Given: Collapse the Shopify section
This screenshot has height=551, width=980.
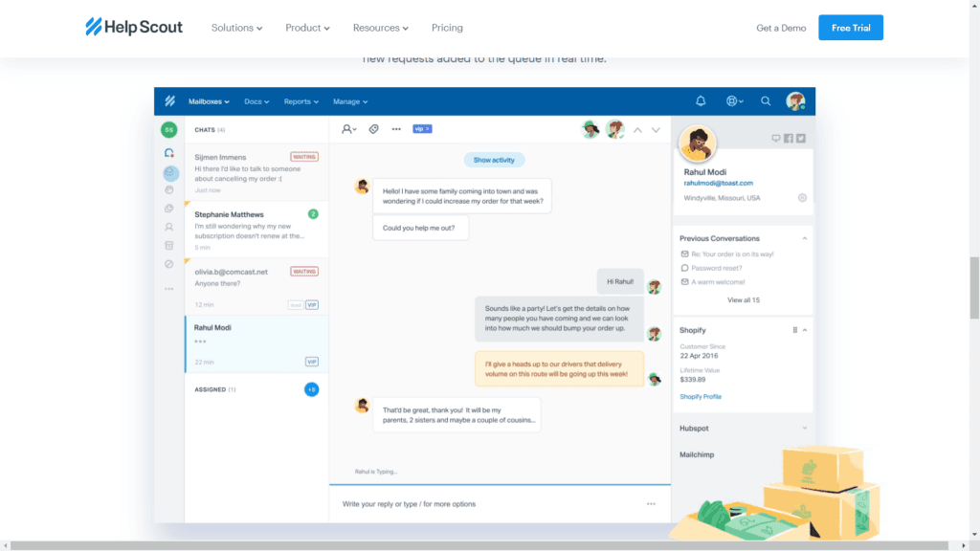Looking at the screenshot, I should tap(804, 330).
